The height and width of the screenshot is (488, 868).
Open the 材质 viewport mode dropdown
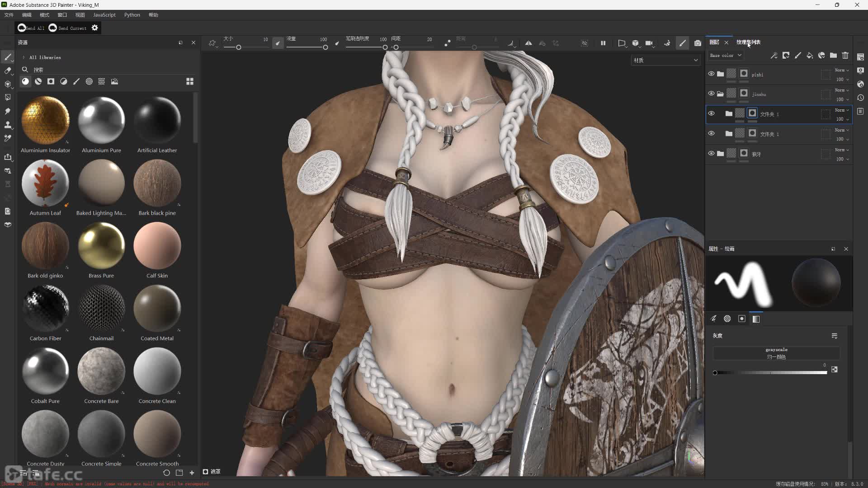click(665, 60)
